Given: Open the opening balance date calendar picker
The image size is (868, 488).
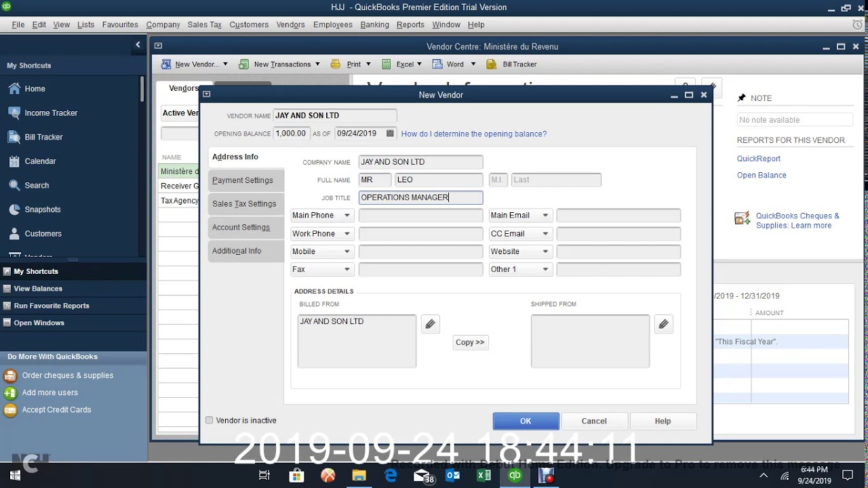Looking at the screenshot, I should 390,134.
